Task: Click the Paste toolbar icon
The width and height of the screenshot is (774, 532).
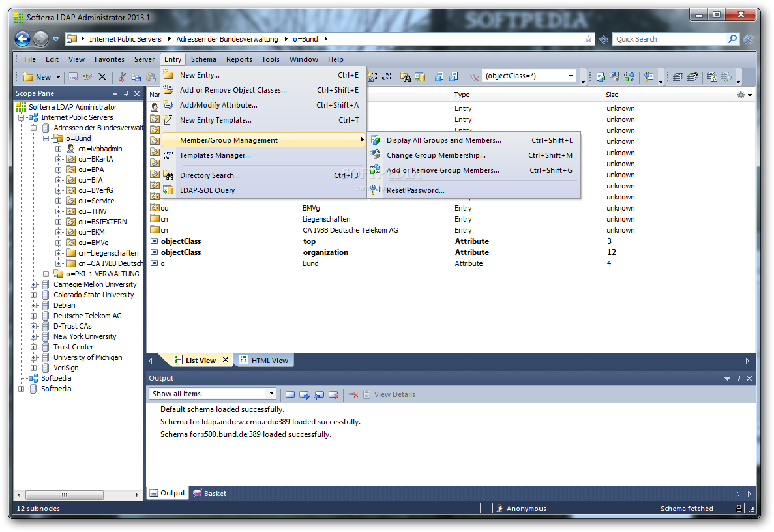Action: (151, 76)
